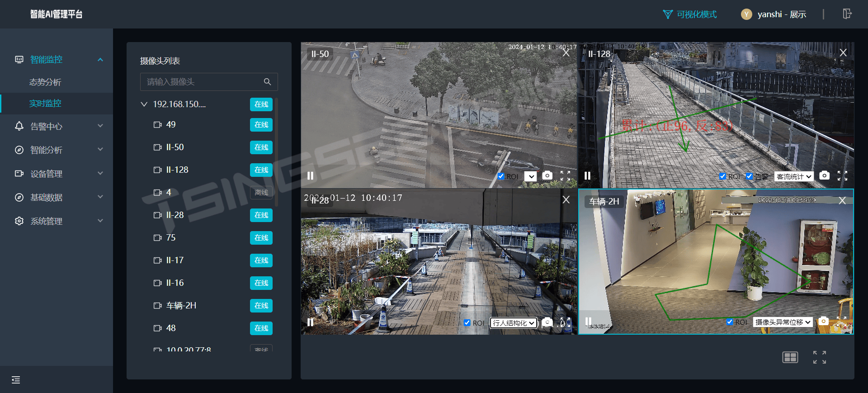Image resolution: width=868 pixels, height=393 pixels.
Task: Click the logout icon in the top bar
Action: [847, 14]
